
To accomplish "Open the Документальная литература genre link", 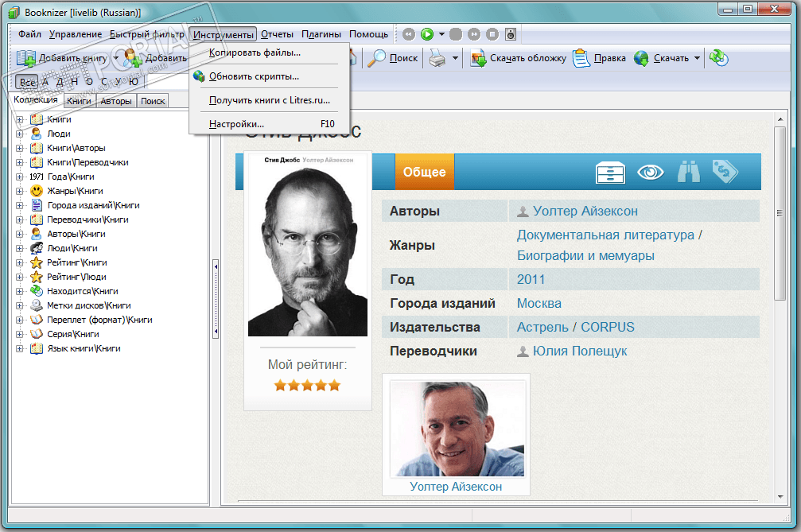I will [605, 235].
